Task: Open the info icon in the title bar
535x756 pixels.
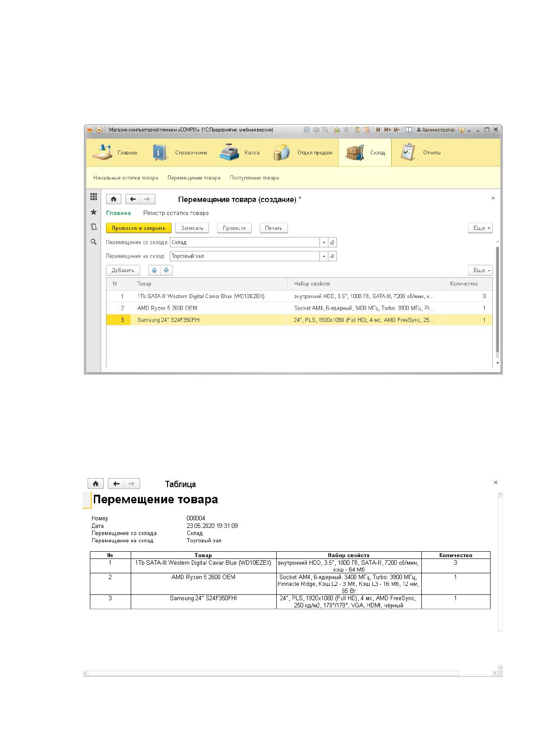Action: click(461, 130)
